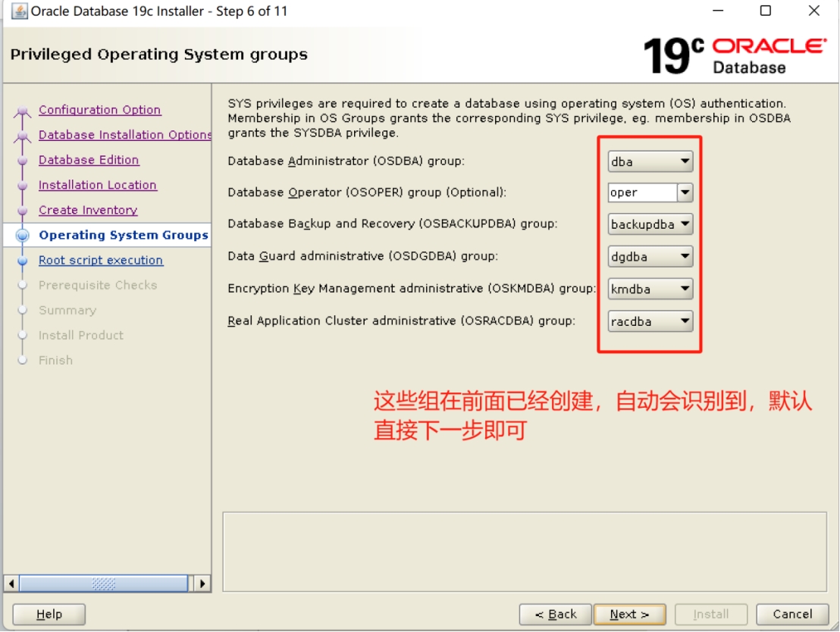Open the OSBACKUPDBA group dropdown showing backupdba
The image size is (840, 632).
650,224
